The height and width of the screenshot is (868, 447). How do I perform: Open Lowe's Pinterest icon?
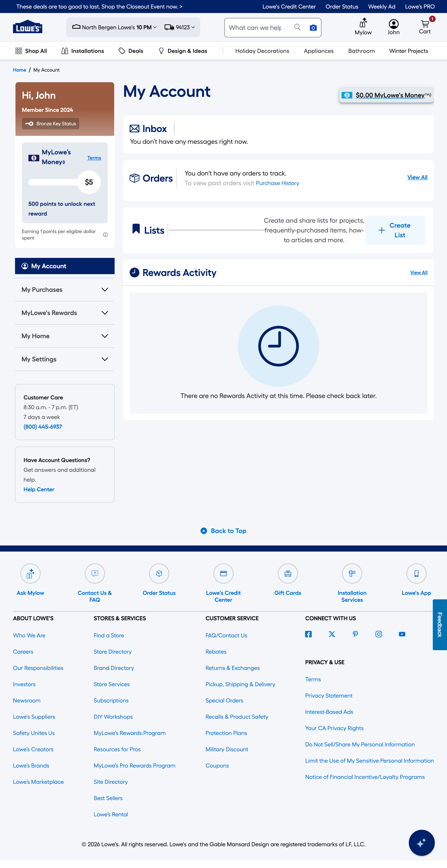coord(355,634)
